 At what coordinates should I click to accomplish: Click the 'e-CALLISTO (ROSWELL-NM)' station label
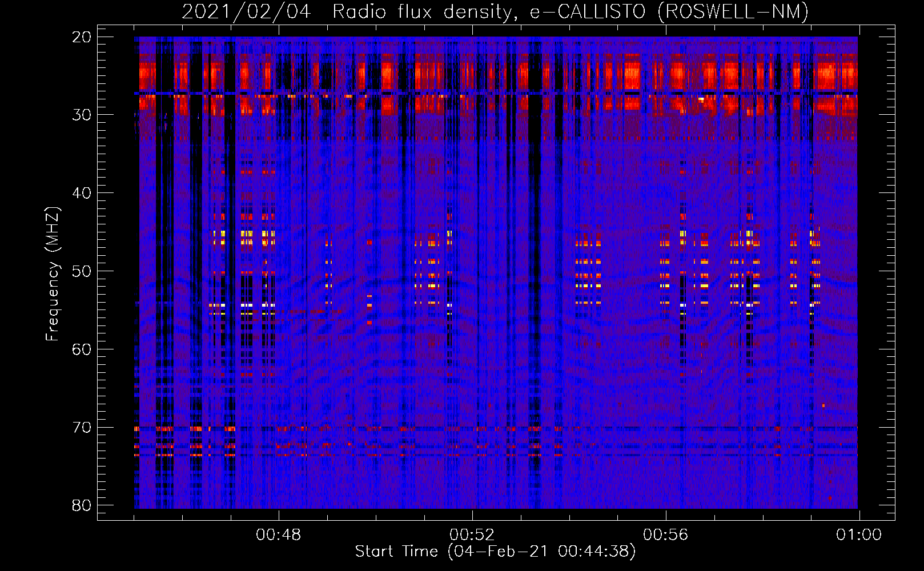coord(669,12)
